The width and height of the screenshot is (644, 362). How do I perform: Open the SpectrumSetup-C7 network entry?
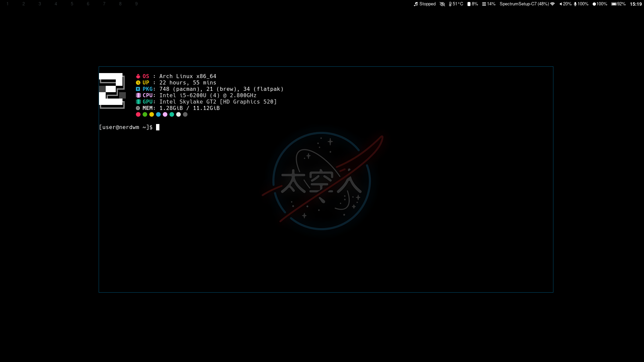point(524,4)
